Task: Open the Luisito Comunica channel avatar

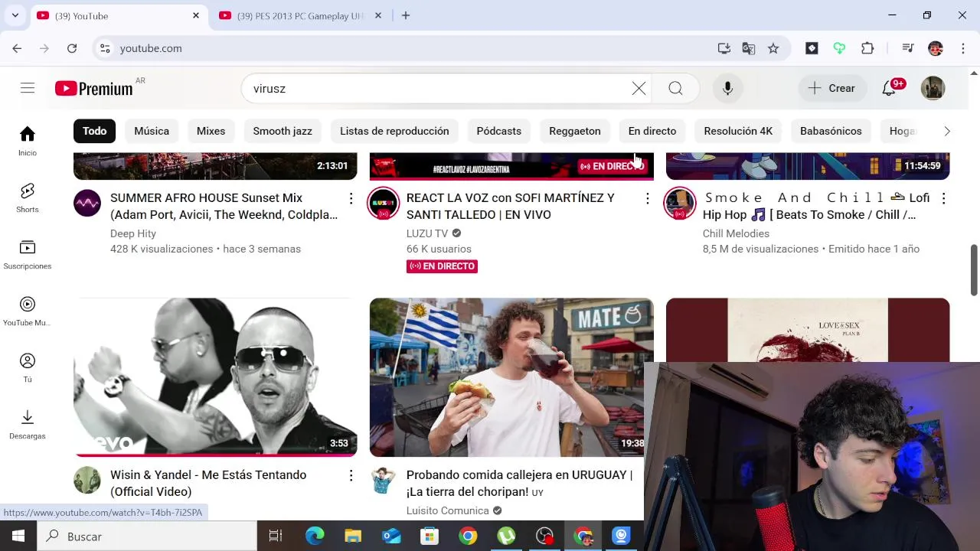Action: [x=384, y=481]
